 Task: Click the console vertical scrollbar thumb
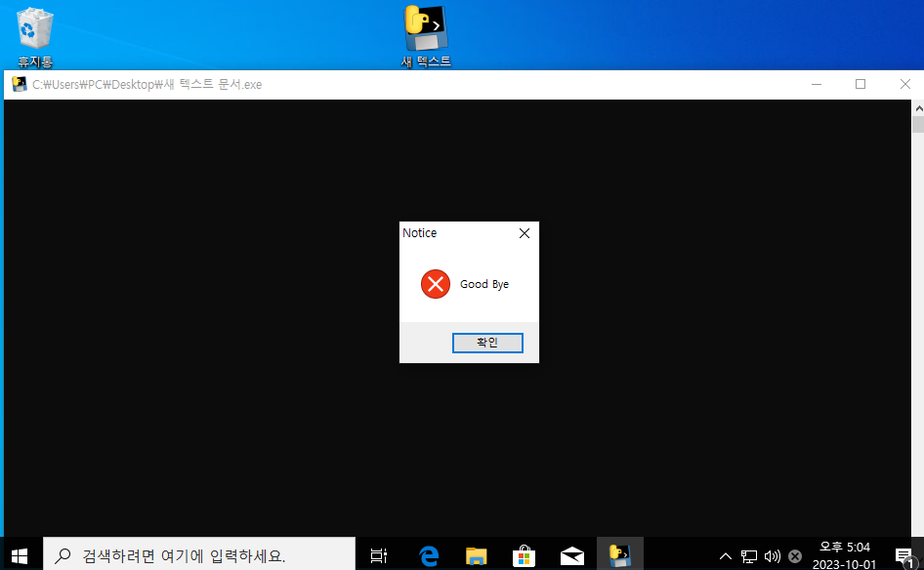click(918, 124)
